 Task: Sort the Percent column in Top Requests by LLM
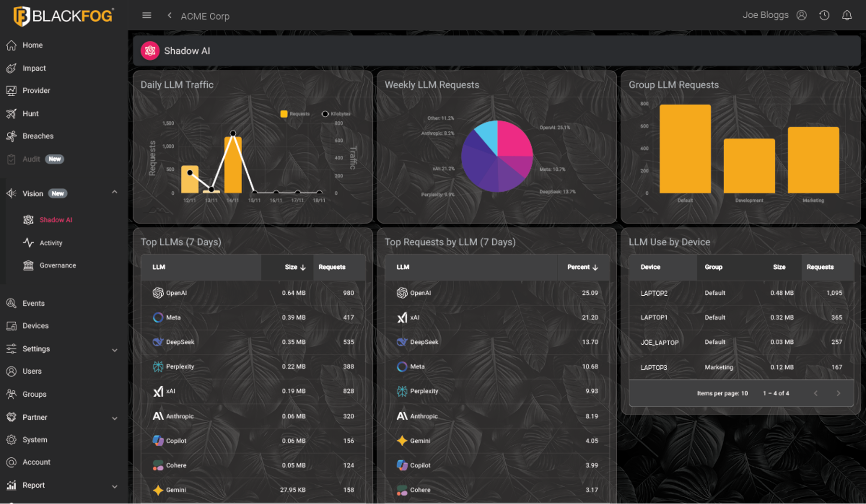click(x=595, y=267)
